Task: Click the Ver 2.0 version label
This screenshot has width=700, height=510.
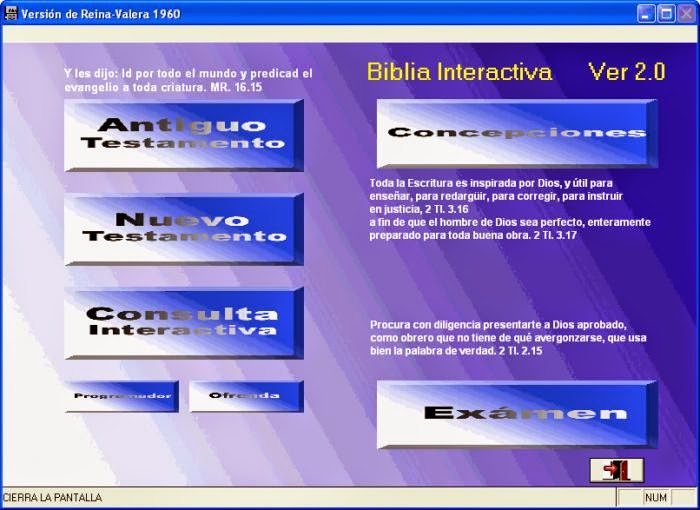Action: [627, 71]
